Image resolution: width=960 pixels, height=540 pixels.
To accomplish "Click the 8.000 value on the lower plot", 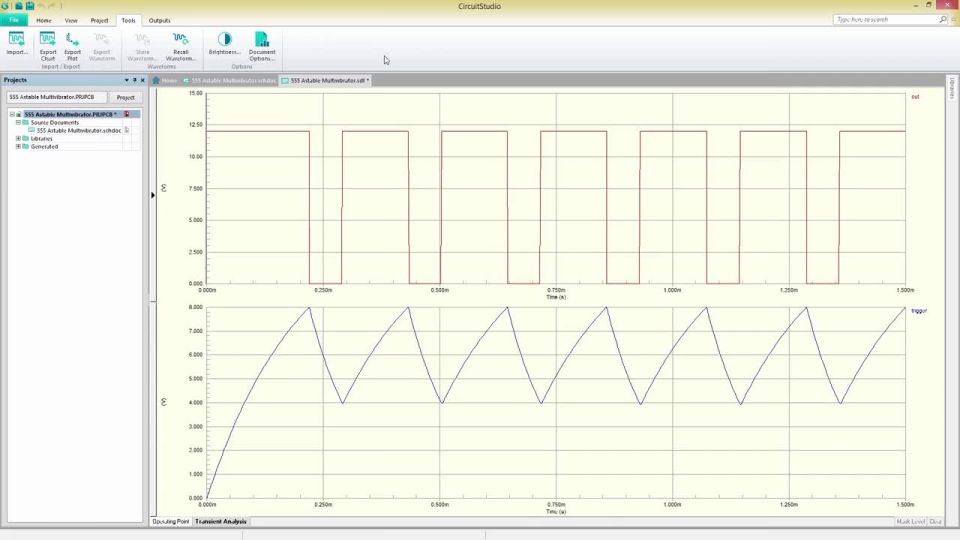I will tap(195, 307).
